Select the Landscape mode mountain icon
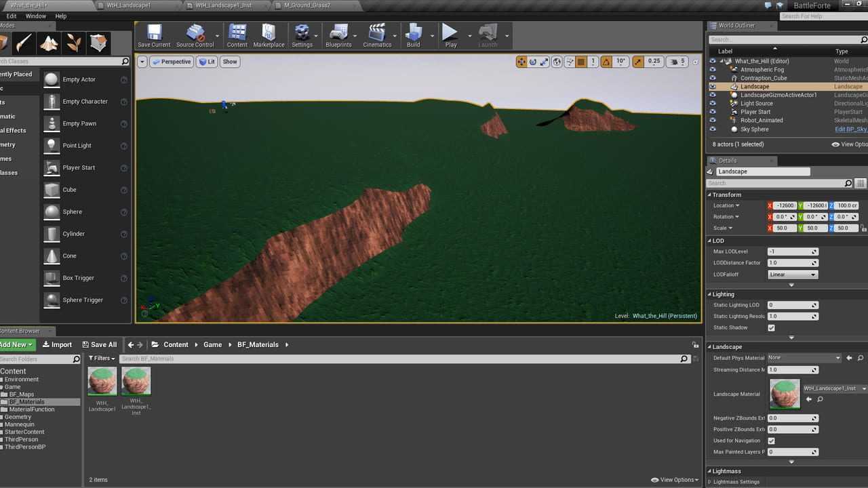This screenshot has width=868, height=488. [49, 43]
